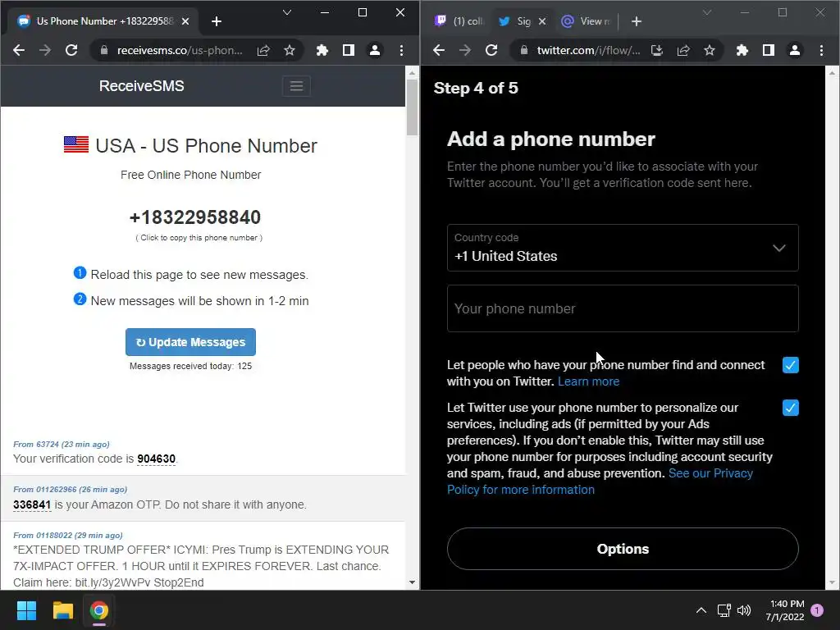
Task: Go back in the ReceiveSMS browser window
Action: coord(19,50)
